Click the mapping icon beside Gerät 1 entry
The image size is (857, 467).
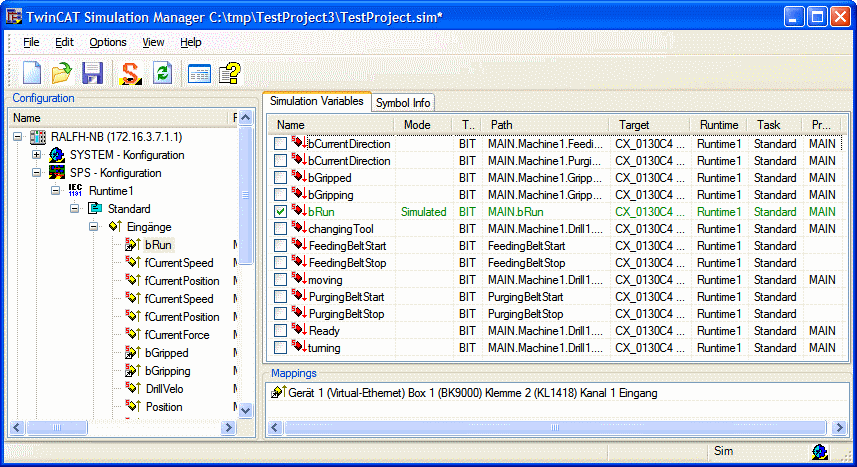[278, 392]
